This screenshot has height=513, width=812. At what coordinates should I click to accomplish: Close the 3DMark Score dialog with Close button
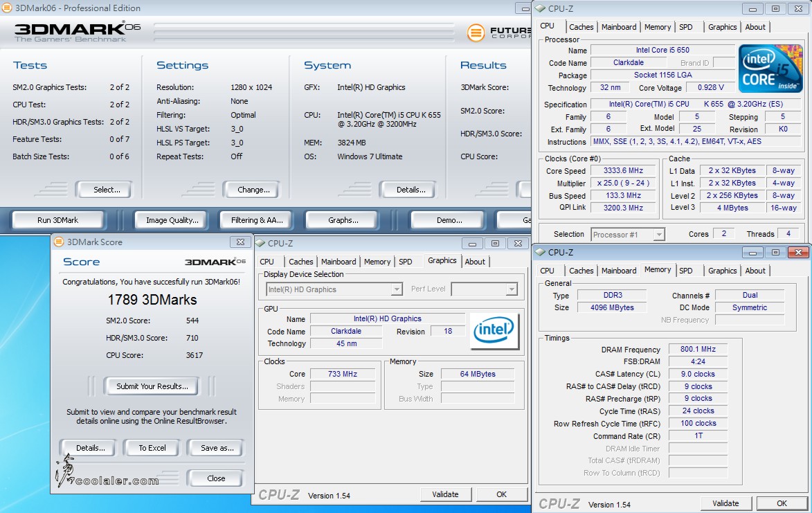pyautogui.click(x=215, y=478)
